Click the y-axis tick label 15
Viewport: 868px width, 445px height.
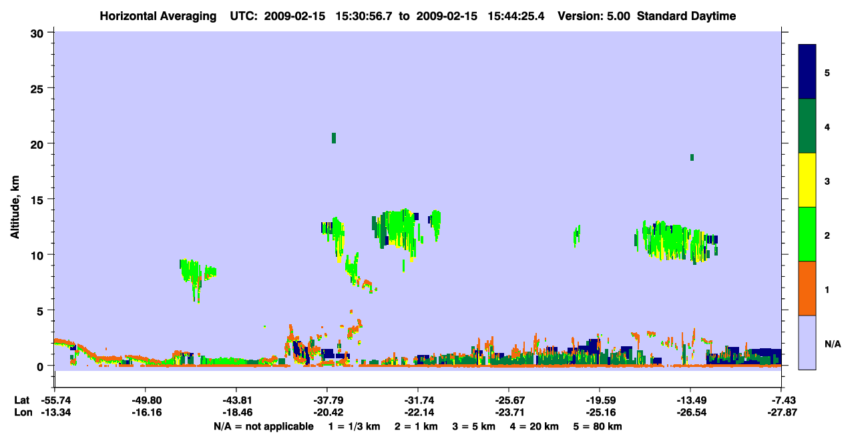coord(38,199)
